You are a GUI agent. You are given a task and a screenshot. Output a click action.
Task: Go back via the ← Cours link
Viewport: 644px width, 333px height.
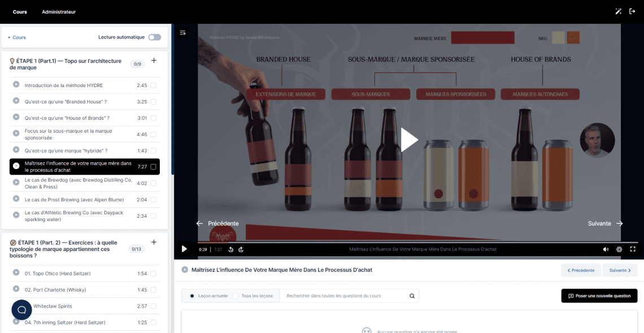(17, 37)
